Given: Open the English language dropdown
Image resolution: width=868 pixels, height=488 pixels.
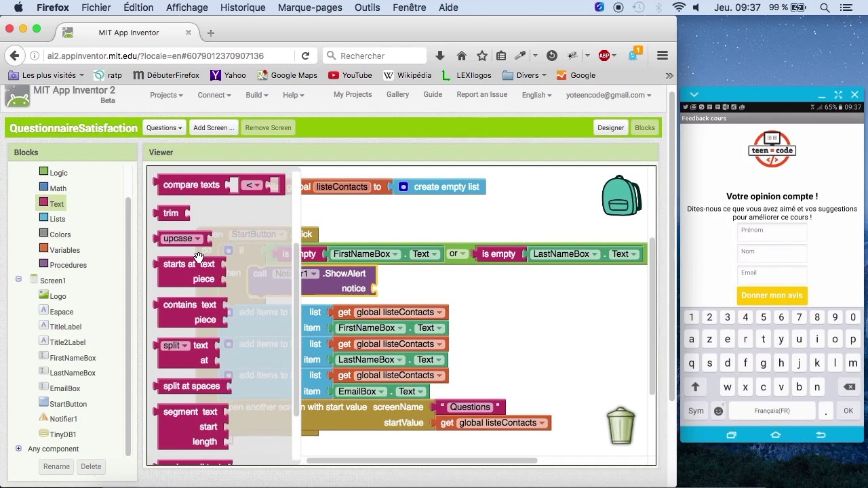Looking at the screenshot, I should [x=536, y=95].
